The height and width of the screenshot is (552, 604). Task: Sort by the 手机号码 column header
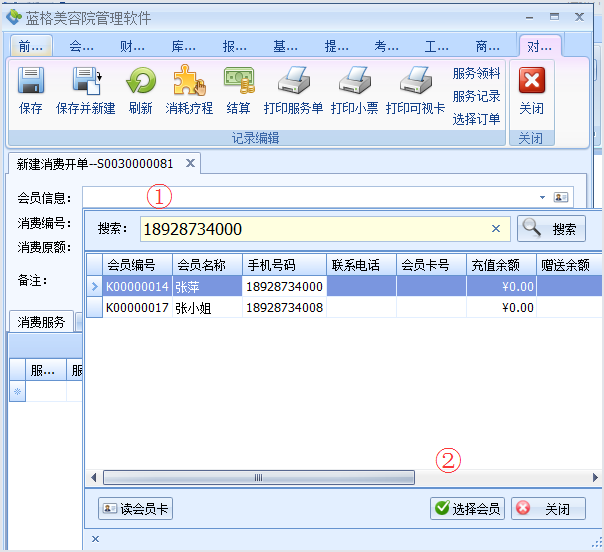(x=284, y=265)
